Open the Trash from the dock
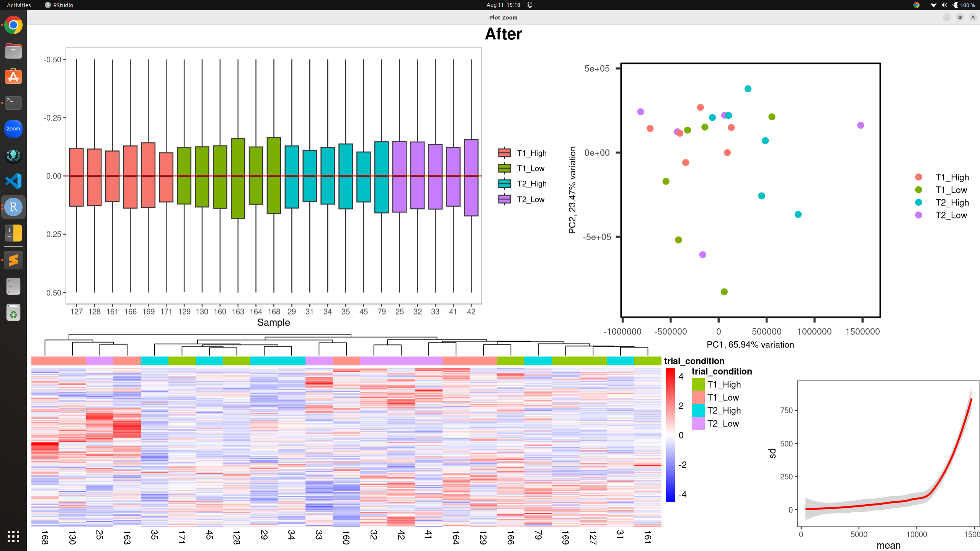 [x=13, y=312]
